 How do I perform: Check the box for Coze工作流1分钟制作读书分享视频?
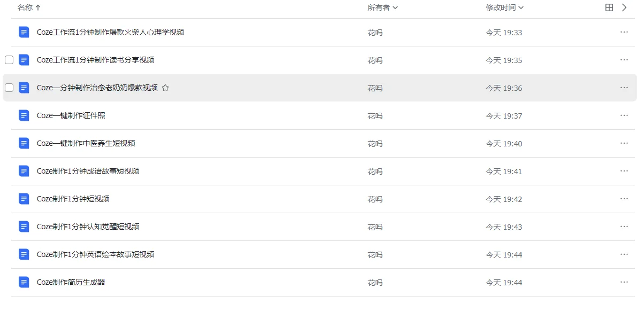(x=9, y=60)
